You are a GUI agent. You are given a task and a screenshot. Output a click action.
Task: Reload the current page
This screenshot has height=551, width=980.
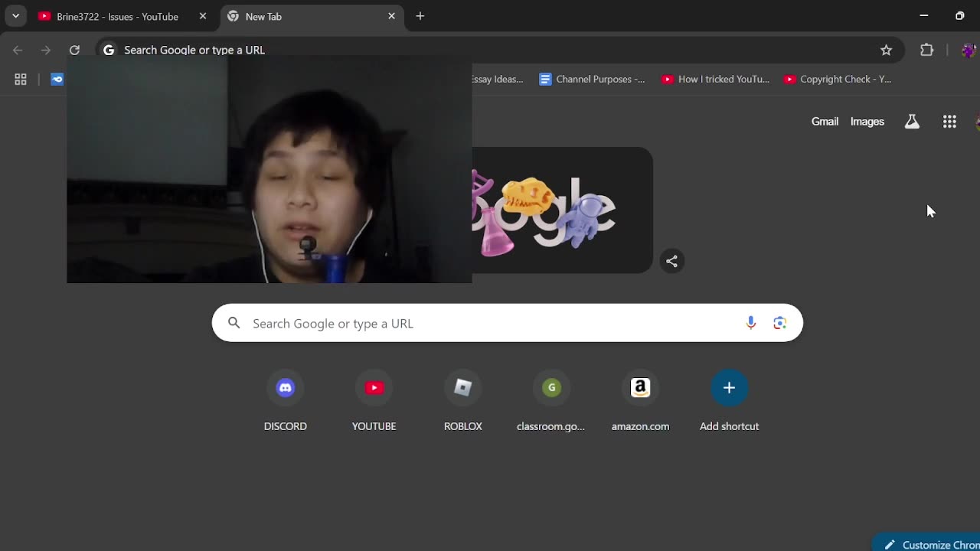click(74, 50)
